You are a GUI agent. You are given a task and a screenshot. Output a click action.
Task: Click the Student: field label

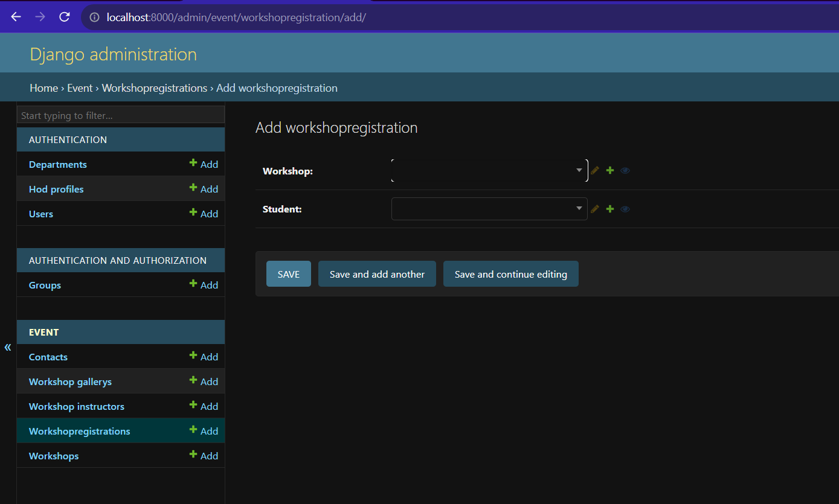point(282,209)
